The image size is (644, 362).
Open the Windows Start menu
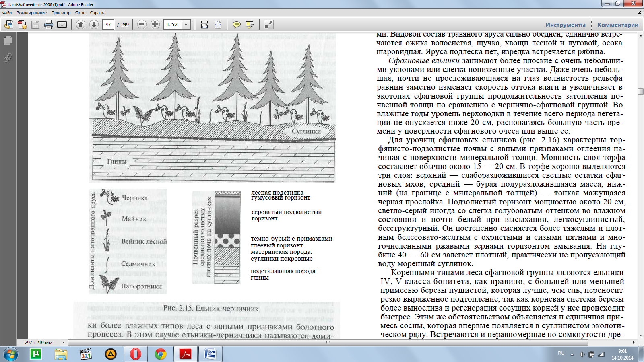(10, 354)
